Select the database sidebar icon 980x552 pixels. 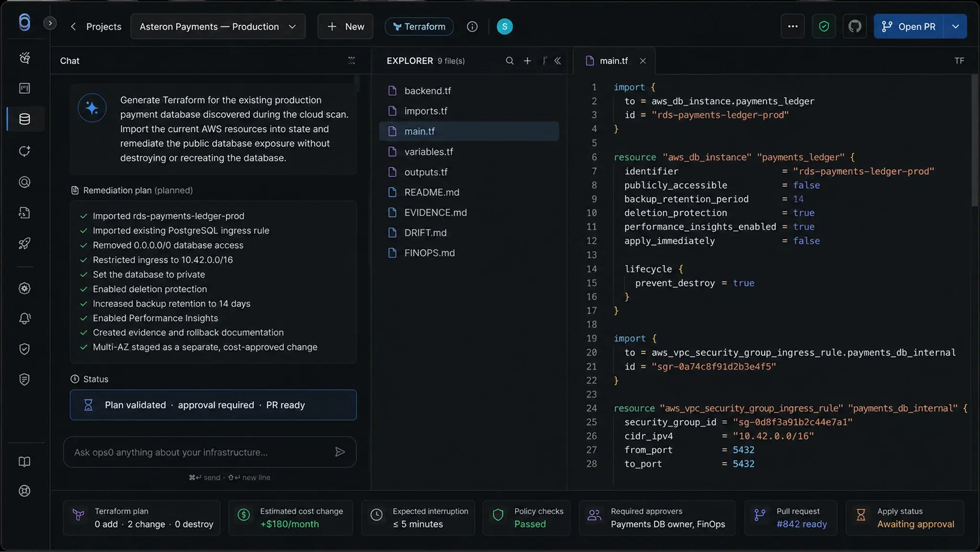tap(24, 119)
